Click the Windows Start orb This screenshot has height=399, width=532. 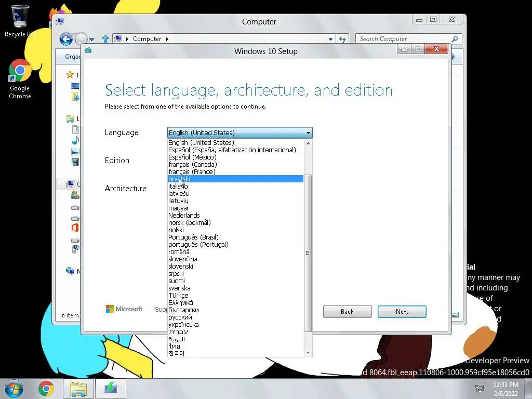pyautogui.click(x=14, y=389)
